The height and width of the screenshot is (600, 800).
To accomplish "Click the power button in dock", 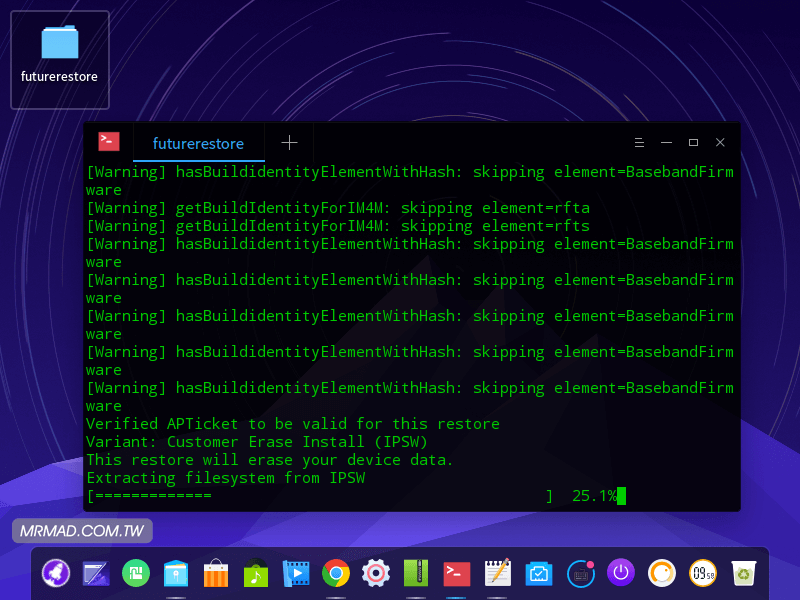I will [621, 573].
